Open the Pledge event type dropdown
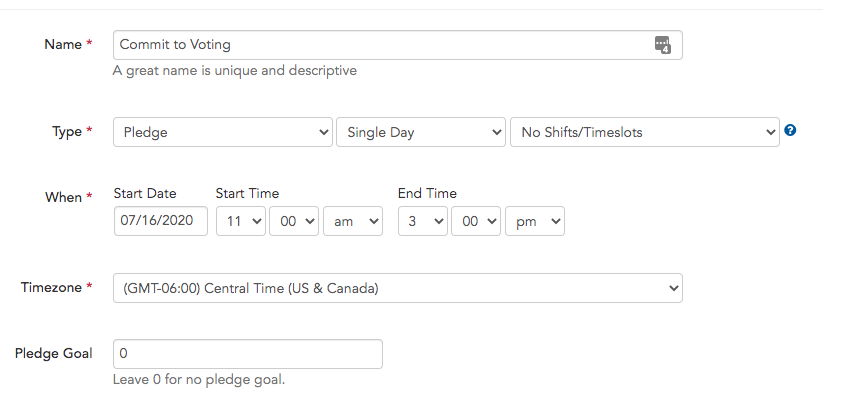This screenshot has height=413, width=846. pyautogui.click(x=223, y=132)
